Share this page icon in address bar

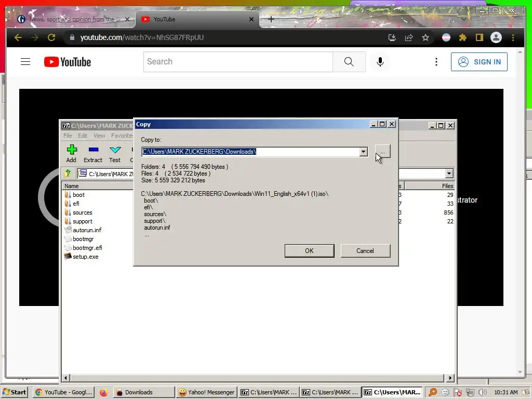coord(409,37)
